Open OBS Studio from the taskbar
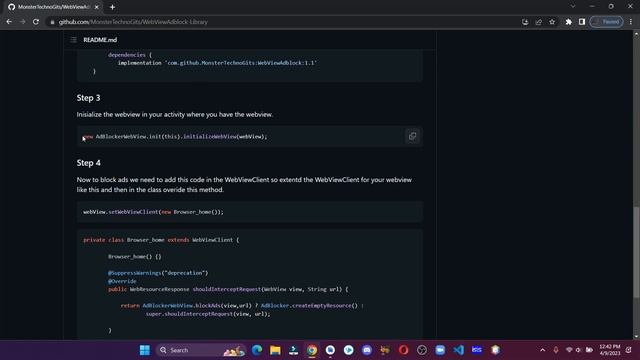The image size is (640, 360). [422, 350]
